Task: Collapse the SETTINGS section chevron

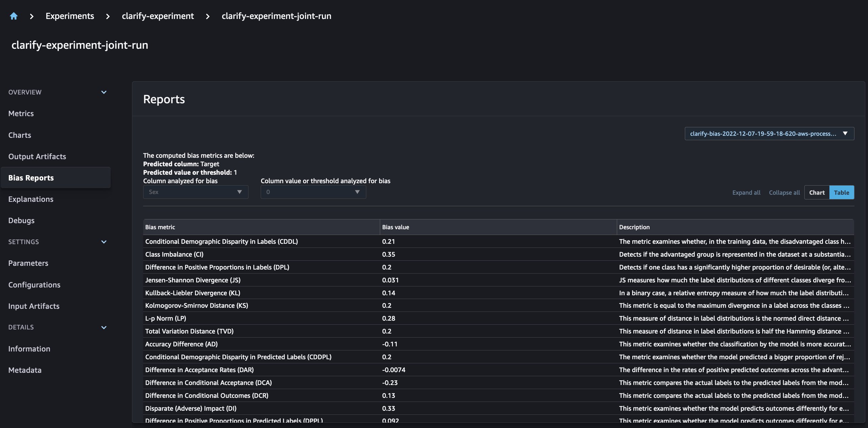Action: [104, 242]
